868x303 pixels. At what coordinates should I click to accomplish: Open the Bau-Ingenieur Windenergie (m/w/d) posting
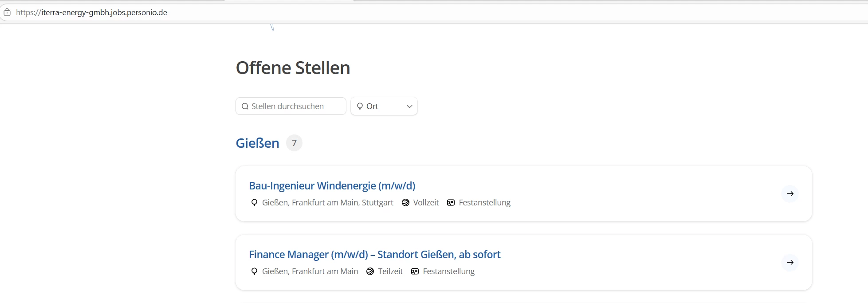pyautogui.click(x=332, y=186)
